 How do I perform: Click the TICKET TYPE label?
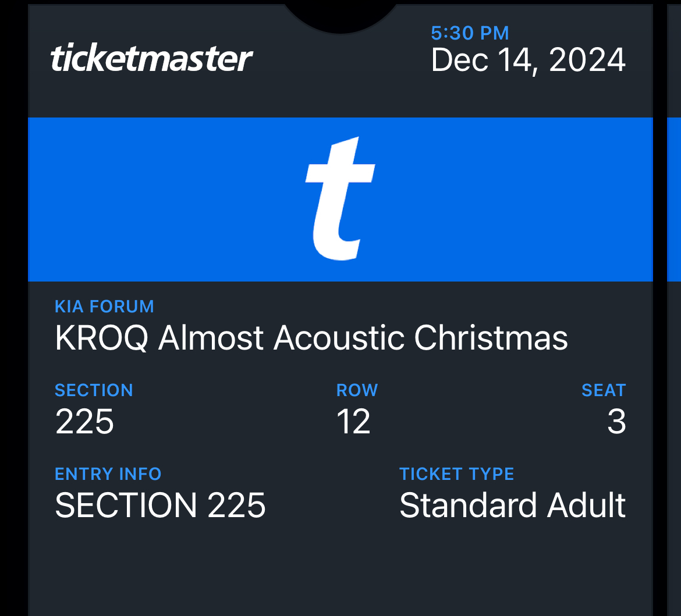point(456,473)
